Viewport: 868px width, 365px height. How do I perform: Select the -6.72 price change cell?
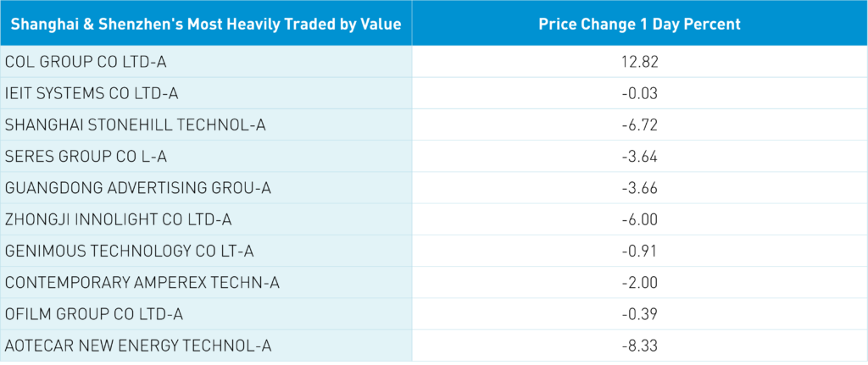tap(639, 124)
